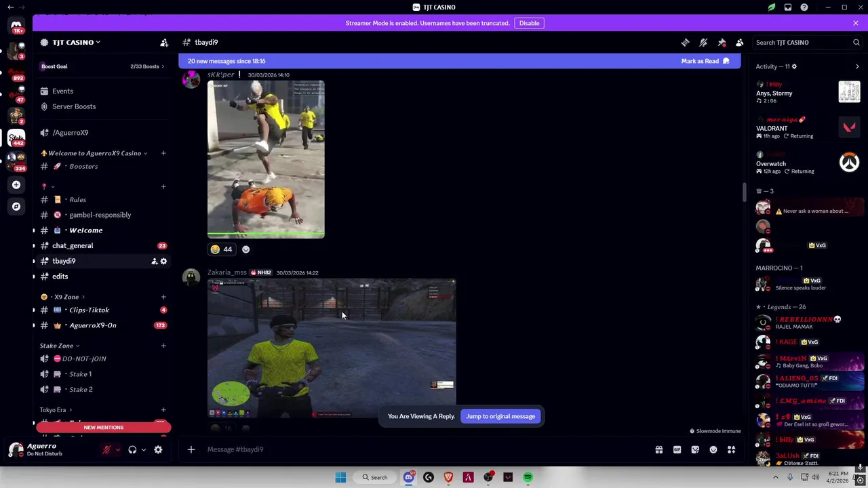This screenshot has width=868, height=488.
Task: Expand Boost Goal 2/33 Boosts
Action: coord(103,66)
